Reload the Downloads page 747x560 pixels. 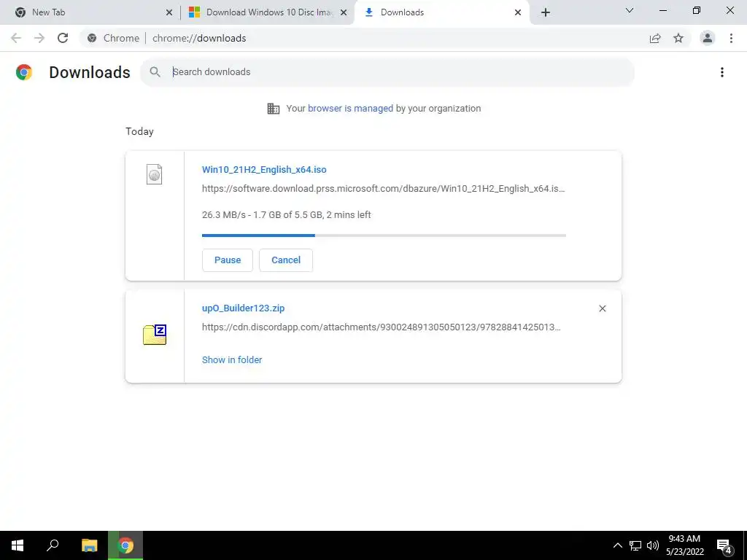coord(63,38)
